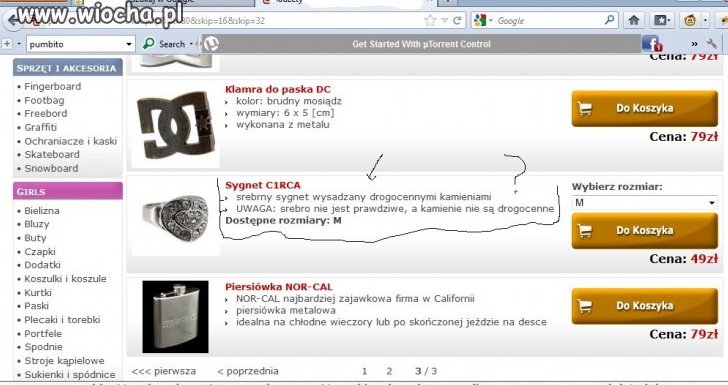
Task: Open the address bar history dropdown arrow
Action: coord(444,20)
